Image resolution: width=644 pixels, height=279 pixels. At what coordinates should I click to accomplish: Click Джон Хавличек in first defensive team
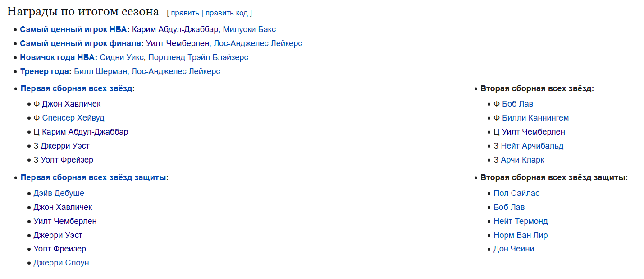coord(63,207)
